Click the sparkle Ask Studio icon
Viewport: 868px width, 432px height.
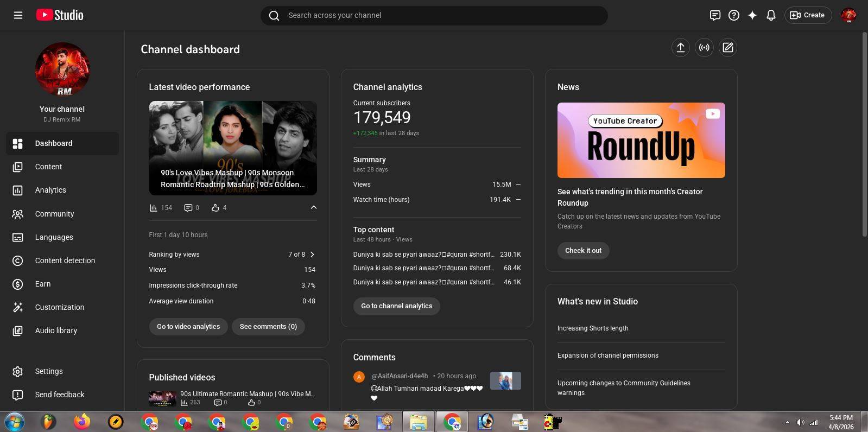(x=752, y=15)
